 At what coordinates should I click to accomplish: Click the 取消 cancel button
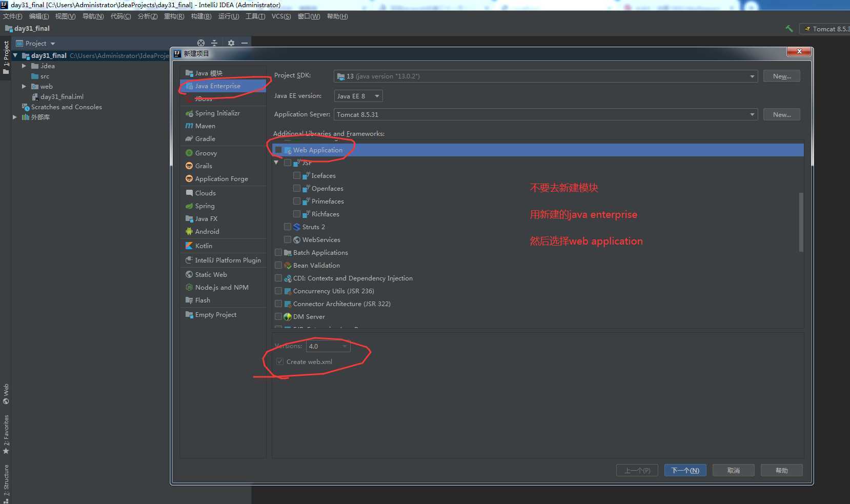click(x=734, y=470)
